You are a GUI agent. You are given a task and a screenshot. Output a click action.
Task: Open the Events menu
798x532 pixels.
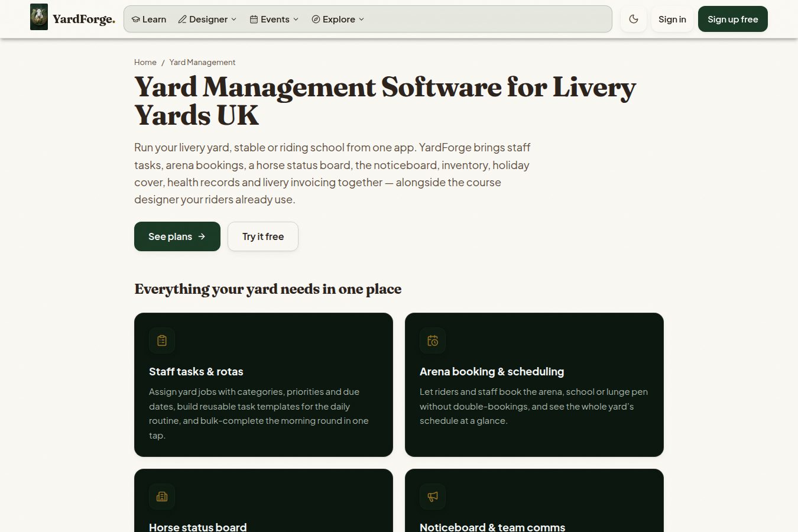click(x=274, y=20)
